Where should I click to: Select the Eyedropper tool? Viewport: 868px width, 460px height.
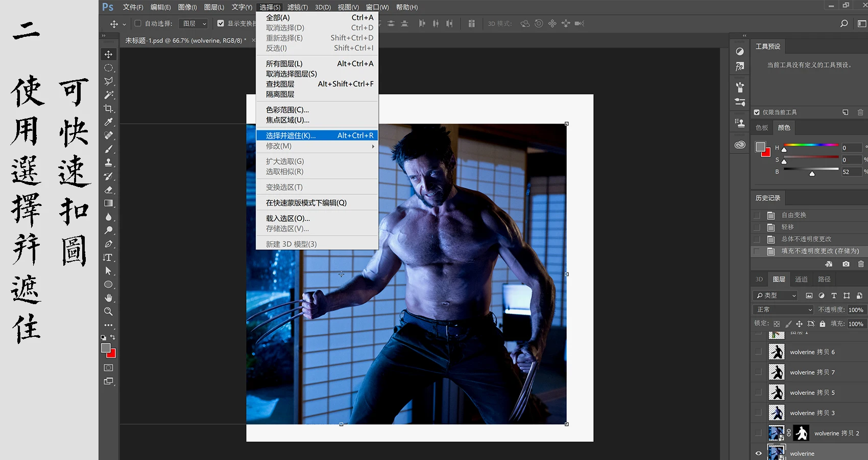point(108,122)
